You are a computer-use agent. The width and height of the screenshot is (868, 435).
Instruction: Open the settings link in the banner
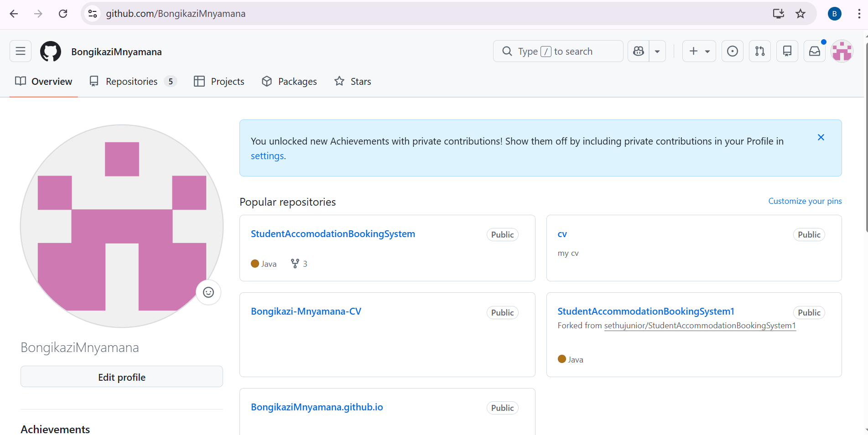267,155
